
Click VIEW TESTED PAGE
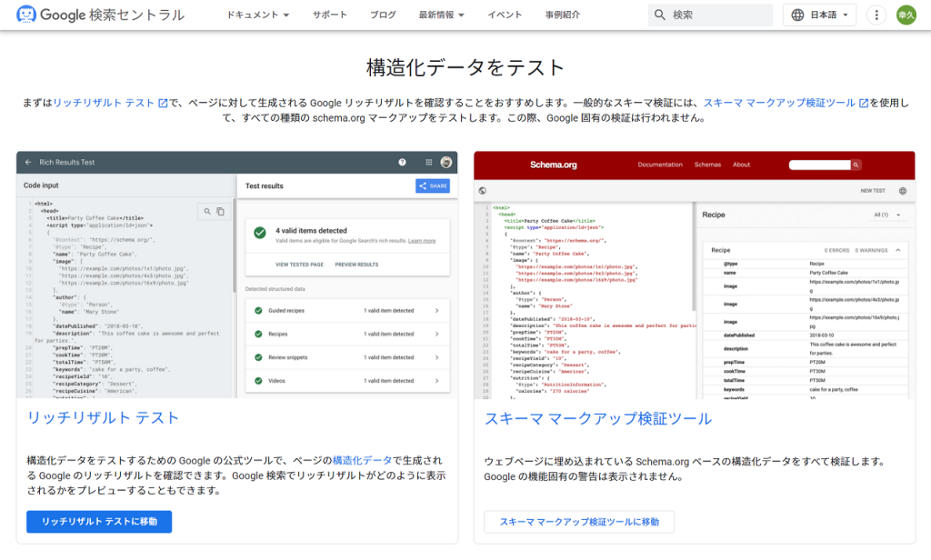click(x=299, y=265)
